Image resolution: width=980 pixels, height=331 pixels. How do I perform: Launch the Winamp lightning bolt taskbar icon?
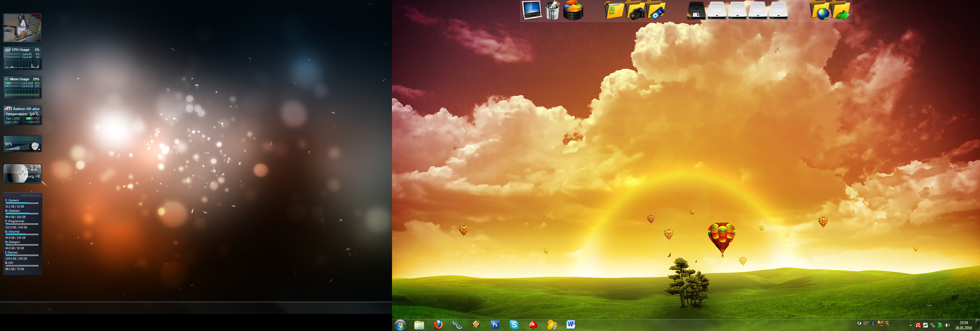pyautogui.click(x=476, y=325)
